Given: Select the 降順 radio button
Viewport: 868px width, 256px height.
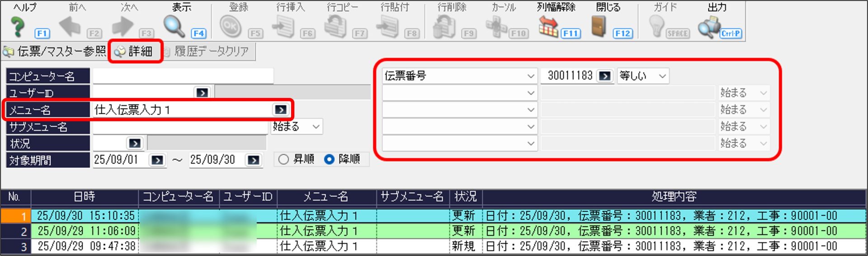Looking at the screenshot, I should pos(329,159).
